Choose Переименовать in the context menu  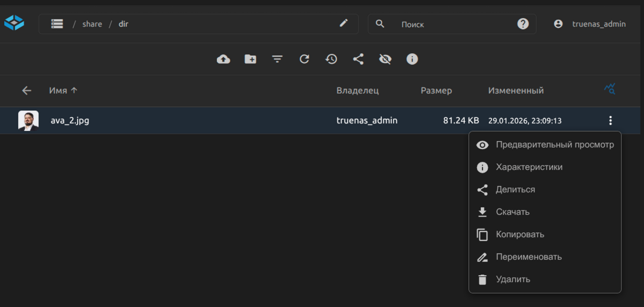(528, 257)
